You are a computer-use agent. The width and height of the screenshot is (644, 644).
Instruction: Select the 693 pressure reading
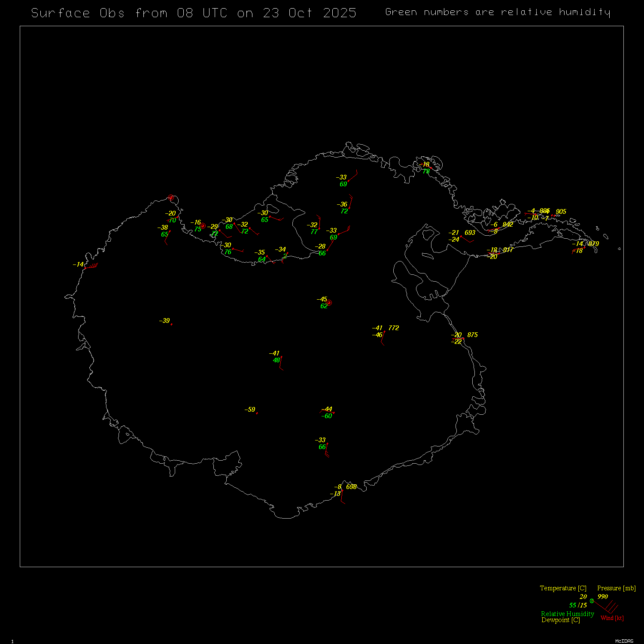[x=470, y=233]
